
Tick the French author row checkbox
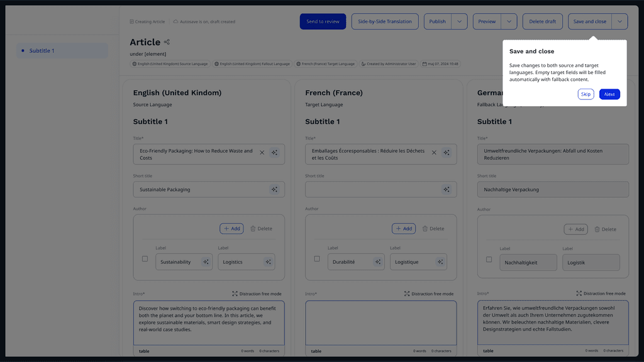[317, 259]
